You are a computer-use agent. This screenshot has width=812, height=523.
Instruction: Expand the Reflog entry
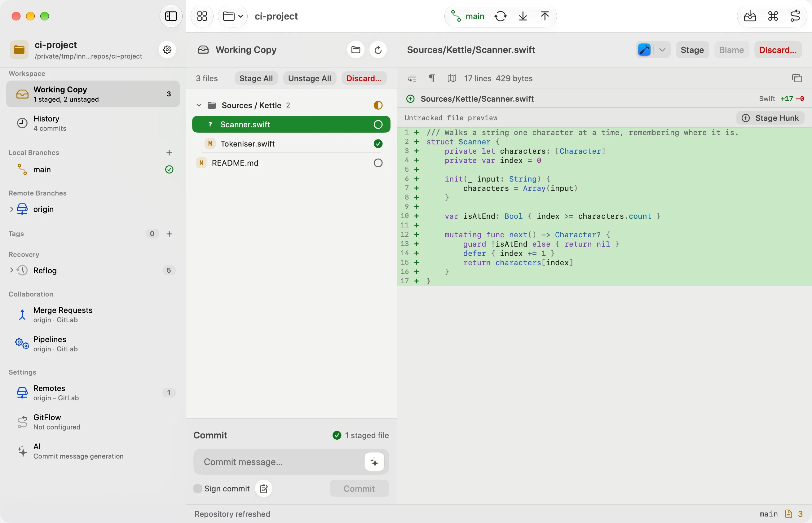tap(11, 270)
